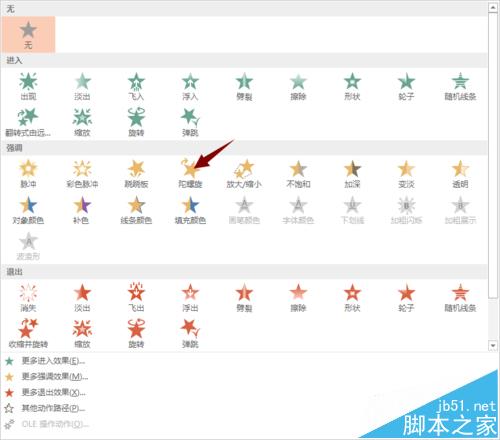Apply the green 形状 entrance effect
The height and width of the screenshot is (440, 500).
point(352,86)
